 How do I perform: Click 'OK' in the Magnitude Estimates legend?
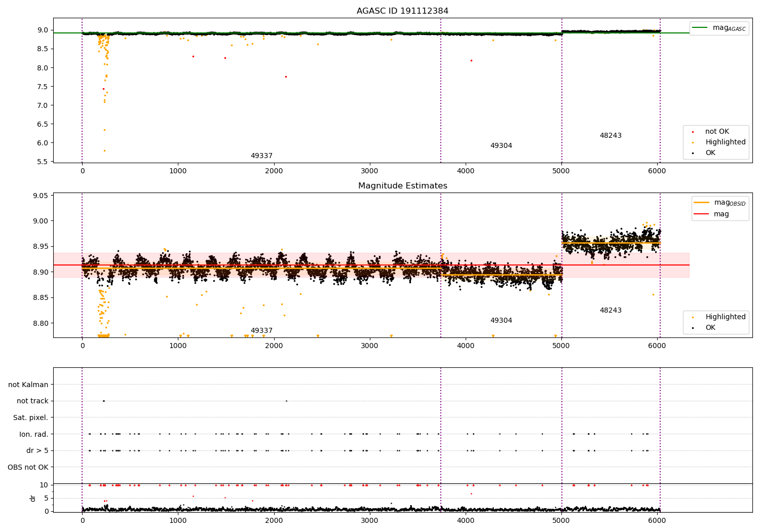(710, 328)
